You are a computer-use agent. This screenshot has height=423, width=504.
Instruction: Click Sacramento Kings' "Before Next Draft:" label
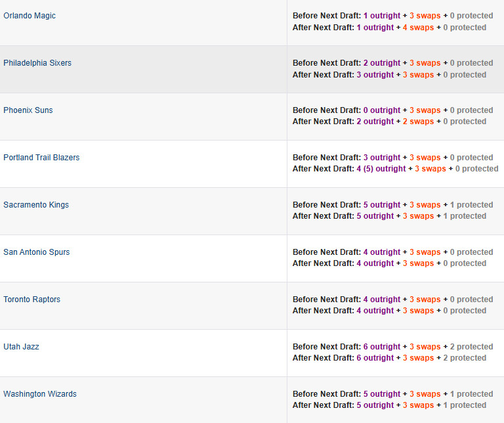(x=326, y=205)
